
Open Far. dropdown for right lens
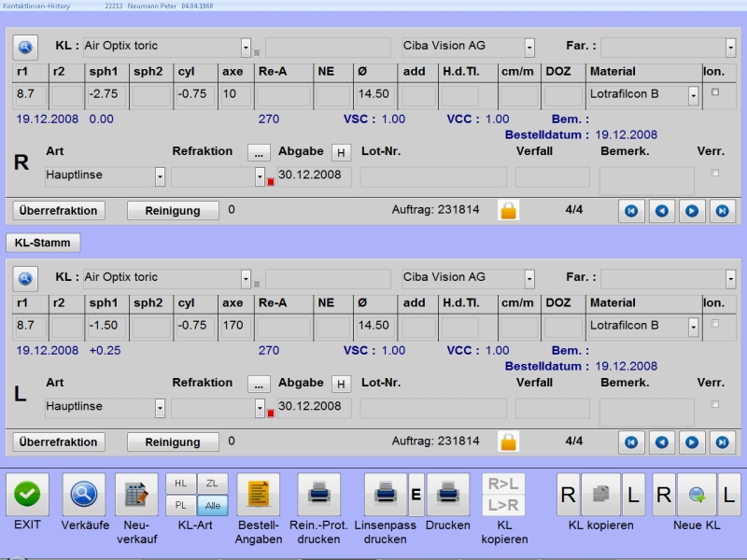click(731, 48)
